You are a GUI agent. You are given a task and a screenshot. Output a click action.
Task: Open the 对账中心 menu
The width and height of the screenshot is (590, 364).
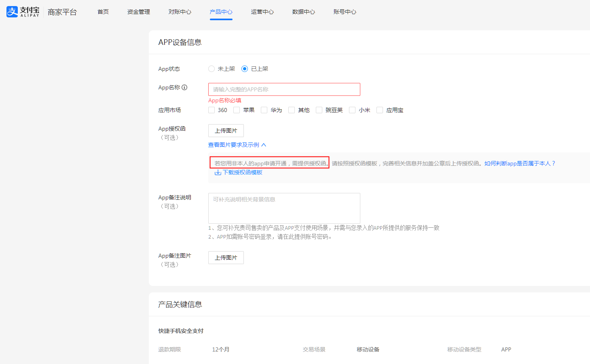tap(180, 12)
